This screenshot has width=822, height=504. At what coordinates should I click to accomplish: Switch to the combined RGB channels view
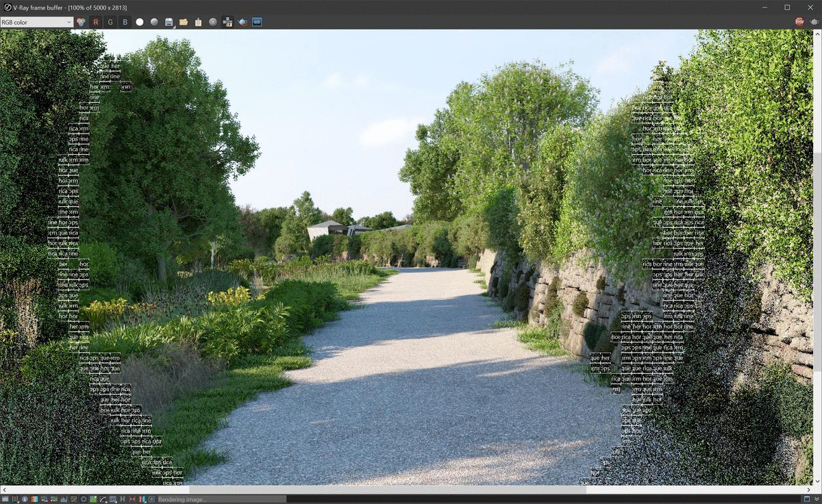pos(81,22)
